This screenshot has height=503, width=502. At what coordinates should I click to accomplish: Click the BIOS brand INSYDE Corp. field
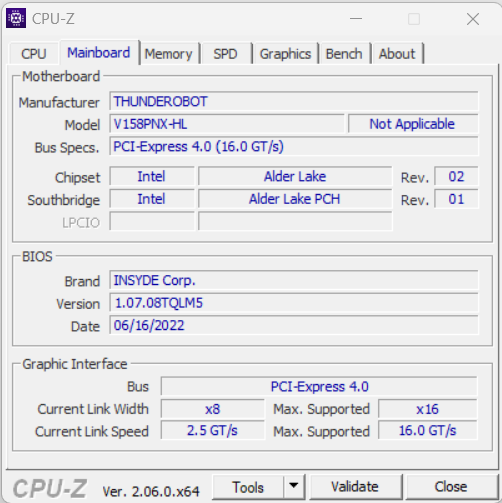pyautogui.click(x=294, y=280)
